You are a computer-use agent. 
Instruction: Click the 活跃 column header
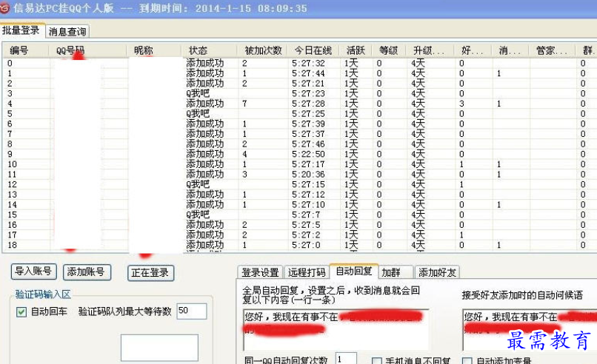point(356,50)
